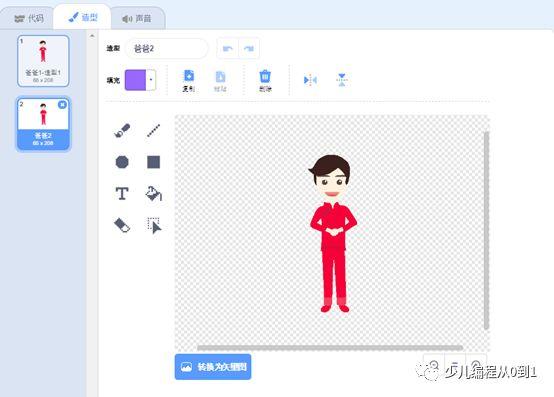Click the canvas vertical scrollbar

click(487, 231)
